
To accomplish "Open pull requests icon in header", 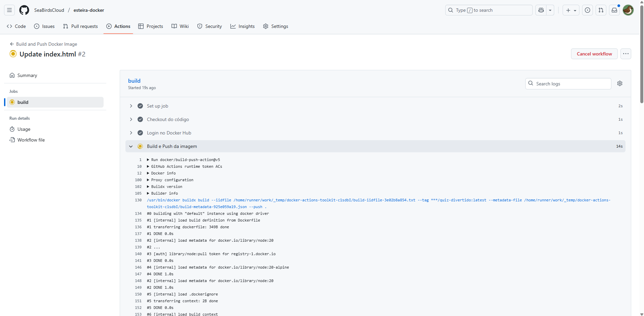I will coord(601,10).
